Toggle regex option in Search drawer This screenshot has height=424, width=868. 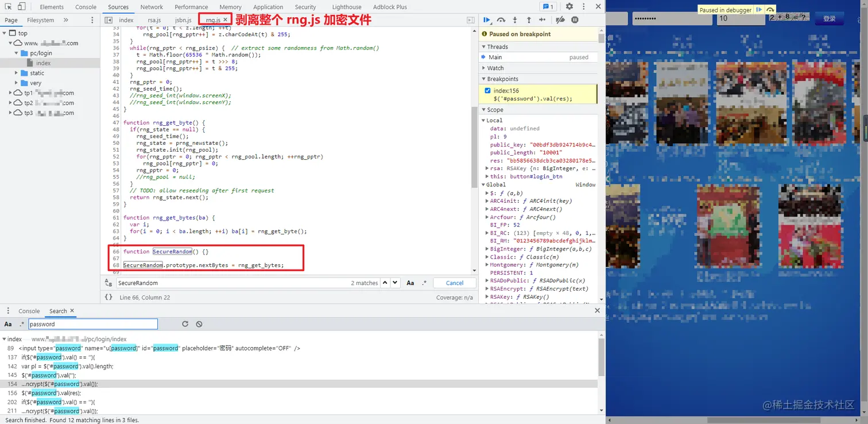(22, 324)
